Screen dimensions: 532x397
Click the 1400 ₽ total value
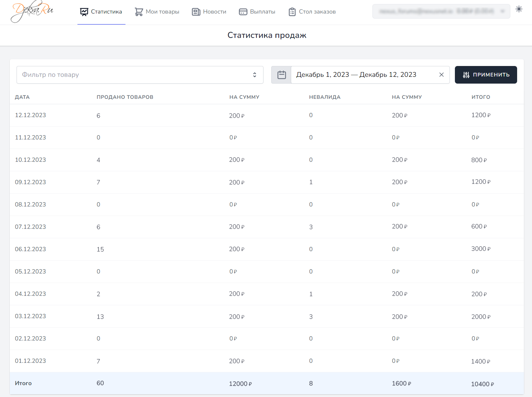[x=481, y=361]
